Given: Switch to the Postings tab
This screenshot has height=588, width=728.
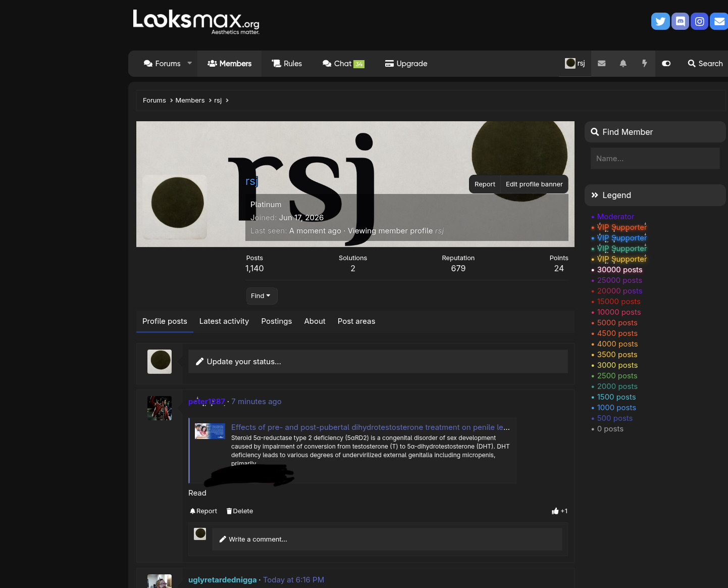Looking at the screenshot, I should coord(277,321).
